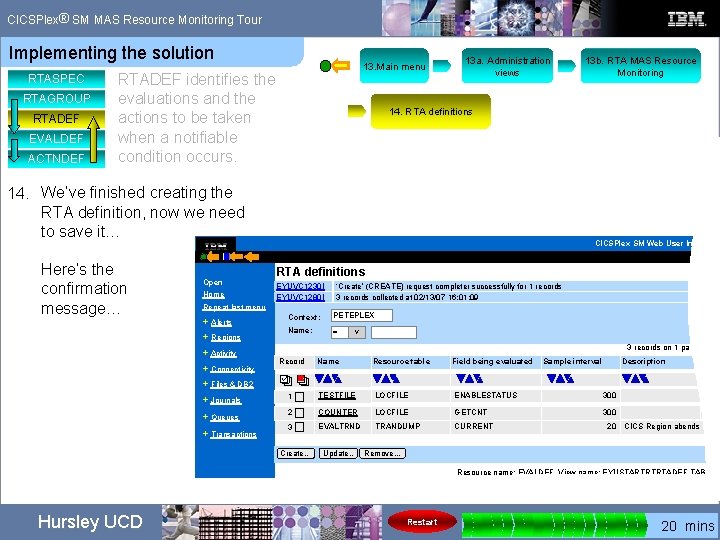Click Sample interval downward-triangle sort icon

(551, 379)
